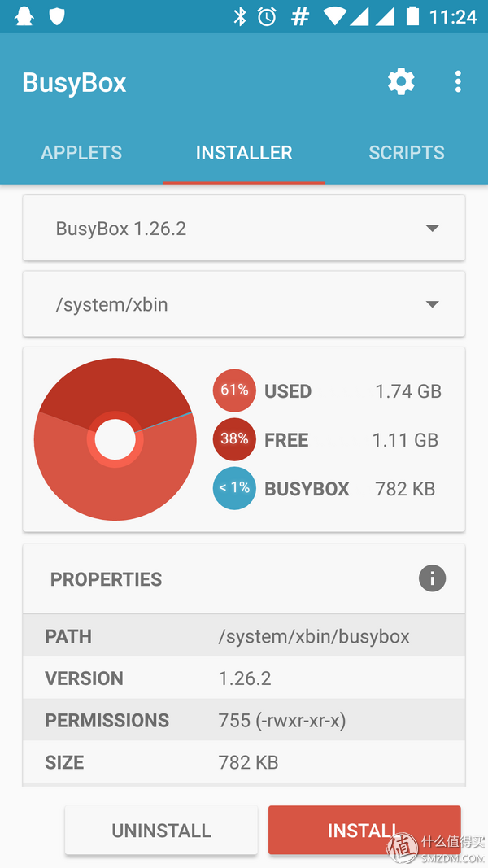Viewport: 488px width, 868px height.
Task: Tap the properties info icon
Action: (432, 578)
